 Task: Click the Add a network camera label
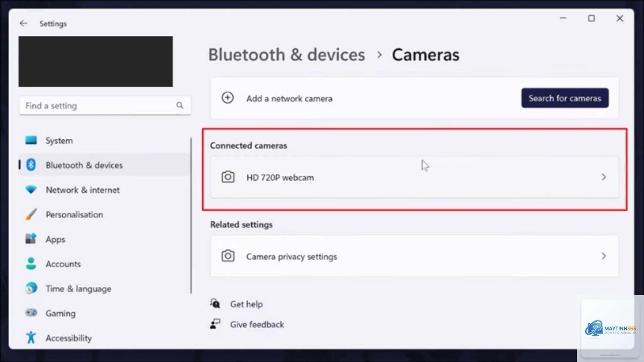289,99
